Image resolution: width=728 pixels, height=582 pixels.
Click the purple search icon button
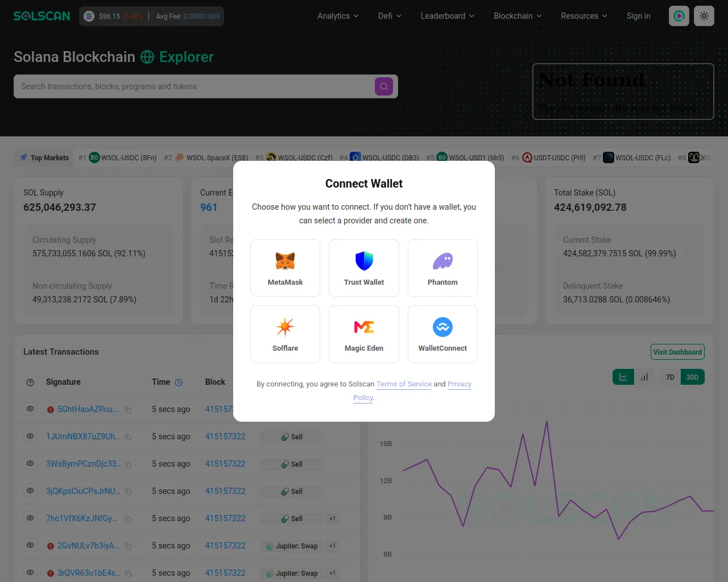pos(384,86)
